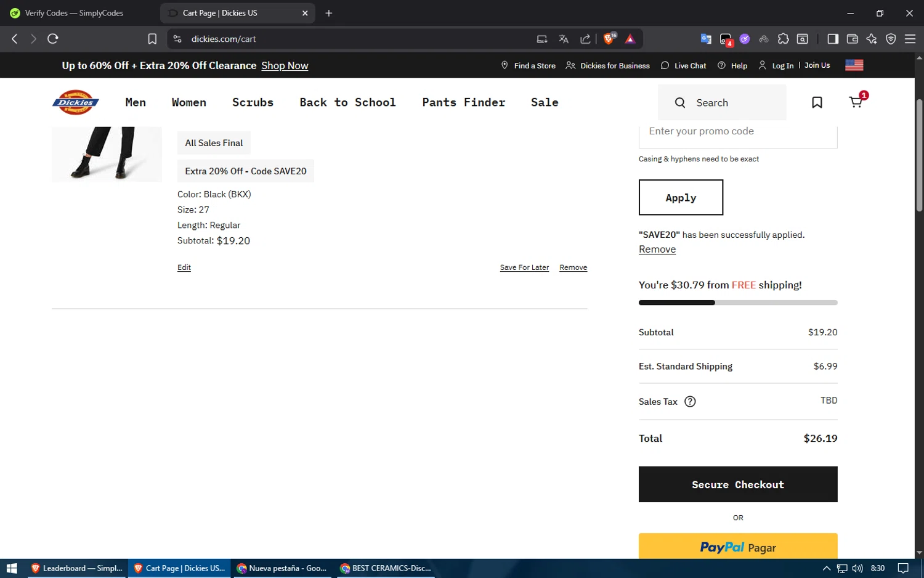Image resolution: width=924 pixels, height=578 pixels.
Task: Click Find a Store link
Action: tap(528, 65)
